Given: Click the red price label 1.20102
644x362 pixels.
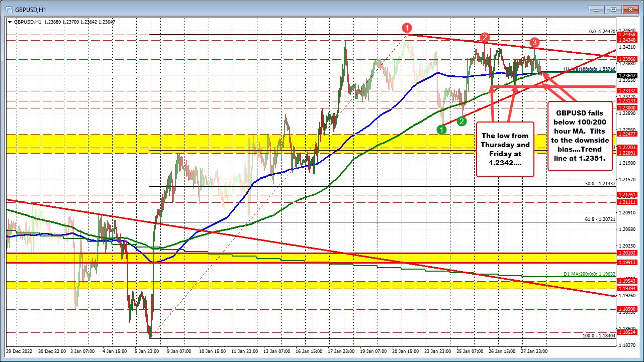Looking at the screenshot, I should click(628, 253).
